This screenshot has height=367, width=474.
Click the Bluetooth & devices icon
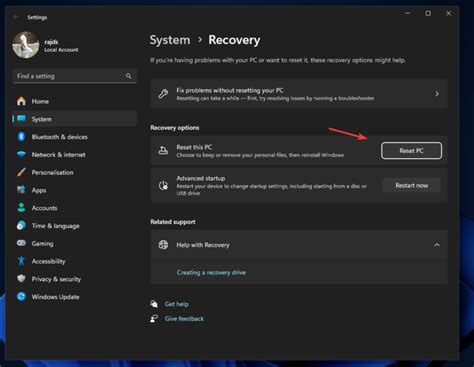(x=21, y=137)
